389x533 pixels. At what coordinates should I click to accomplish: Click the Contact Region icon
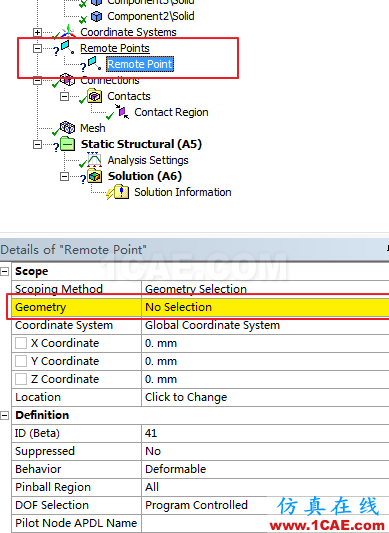pyautogui.click(x=122, y=112)
